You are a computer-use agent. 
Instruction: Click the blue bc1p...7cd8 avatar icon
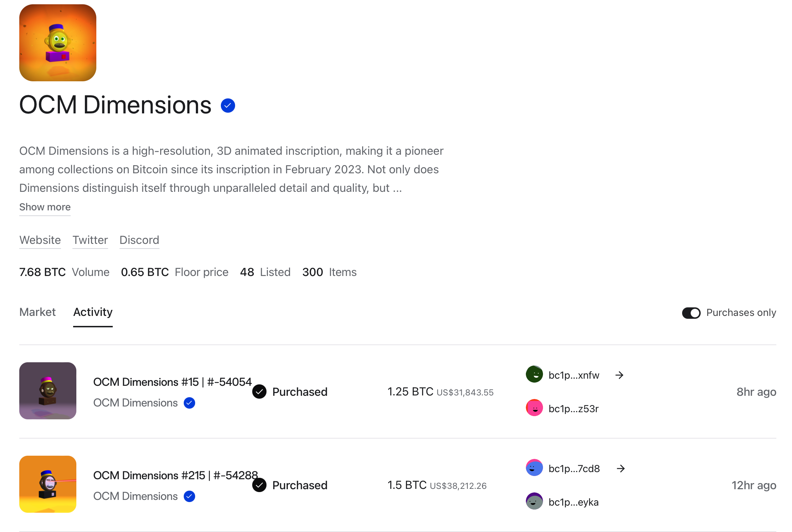coord(534,468)
